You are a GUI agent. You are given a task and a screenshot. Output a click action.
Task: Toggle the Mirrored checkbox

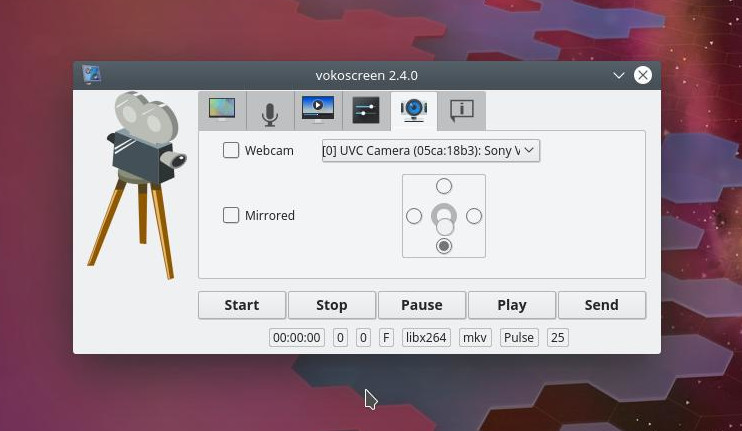(x=231, y=215)
